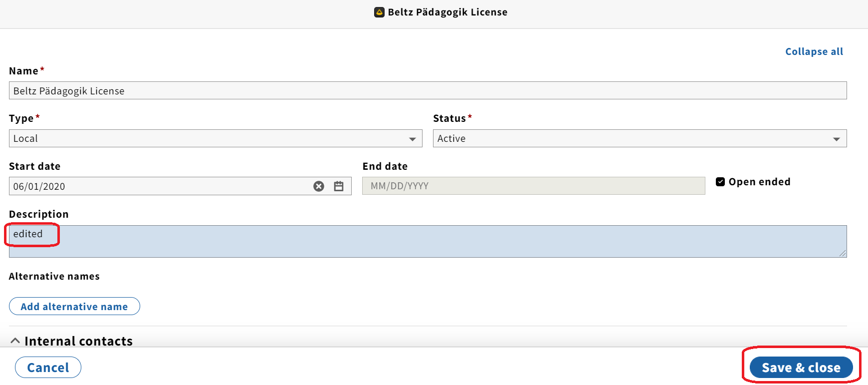Clear the Start date value
868x385 pixels.
pyautogui.click(x=319, y=186)
